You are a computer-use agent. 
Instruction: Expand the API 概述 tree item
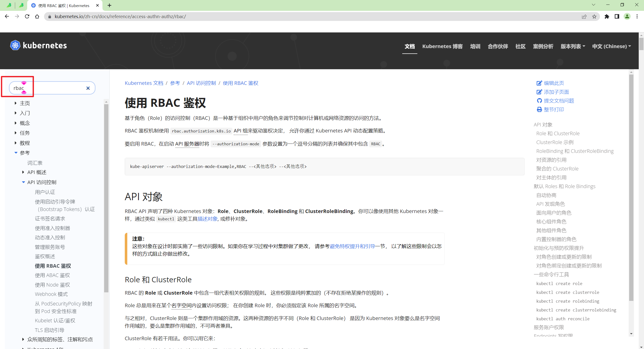click(x=23, y=172)
